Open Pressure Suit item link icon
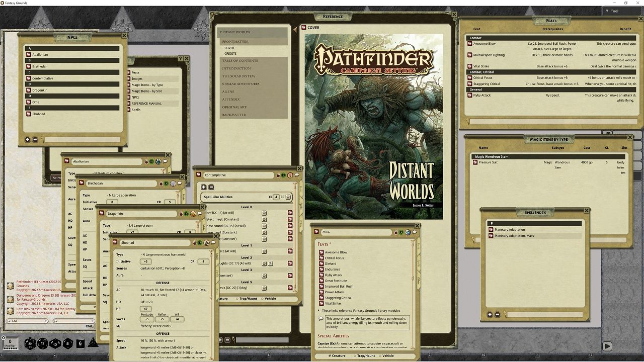Screen dimensions: 644x362 click(475, 162)
